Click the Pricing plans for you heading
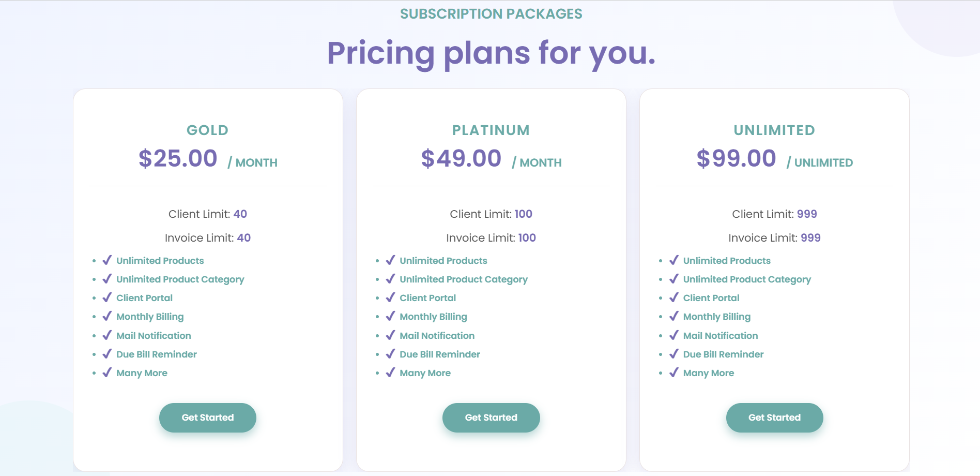 tap(491, 53)
